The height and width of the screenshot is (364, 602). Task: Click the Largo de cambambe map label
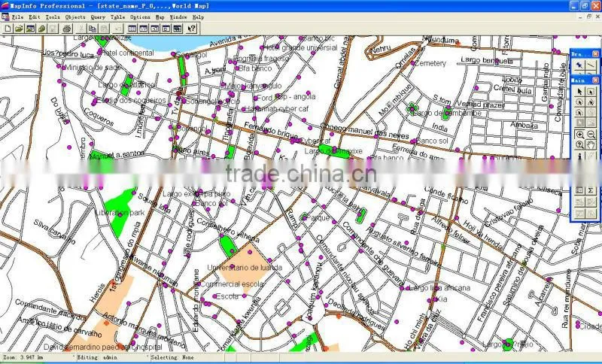[x=448, y=113]
